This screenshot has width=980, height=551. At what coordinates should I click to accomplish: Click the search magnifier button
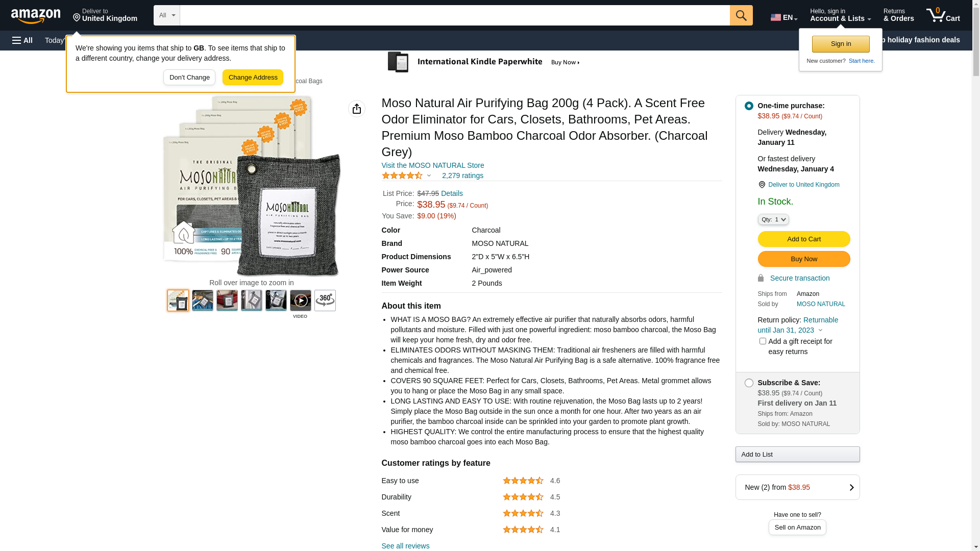click(x=741, y=15)
